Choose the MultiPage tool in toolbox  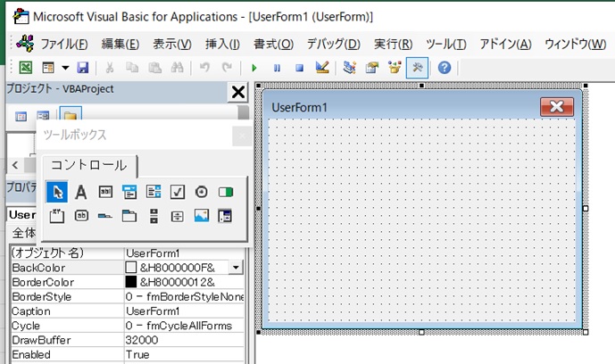click(129, 216)
